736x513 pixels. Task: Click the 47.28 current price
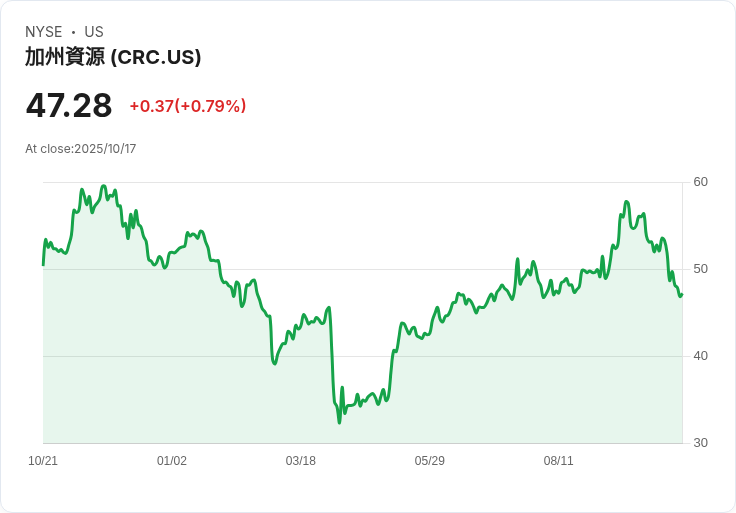pos(69,106)
